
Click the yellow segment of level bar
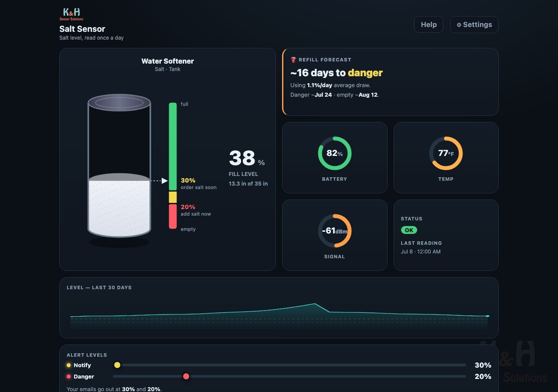pyautogui.click(x=173, y=197)
